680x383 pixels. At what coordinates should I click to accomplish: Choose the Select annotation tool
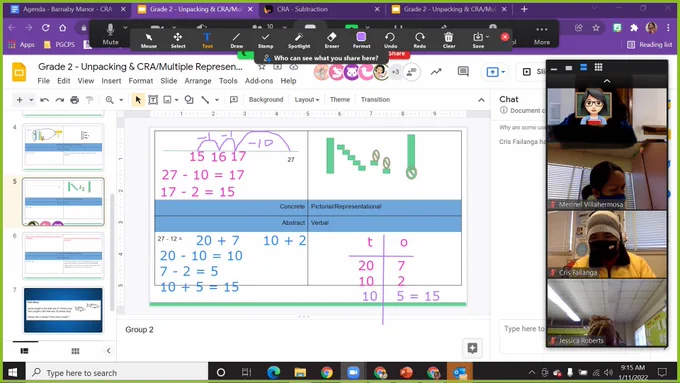point(178,40)
